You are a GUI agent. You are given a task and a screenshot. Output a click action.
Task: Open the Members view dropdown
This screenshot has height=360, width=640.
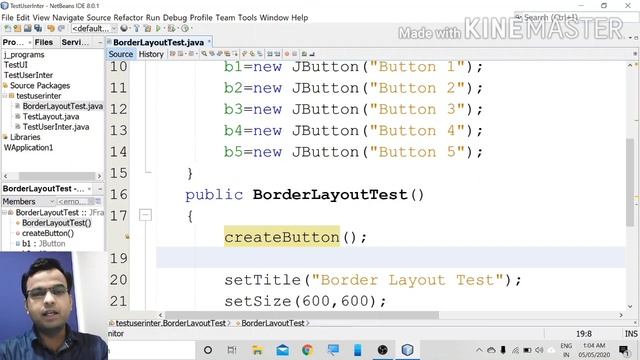(x=28, y=201)
